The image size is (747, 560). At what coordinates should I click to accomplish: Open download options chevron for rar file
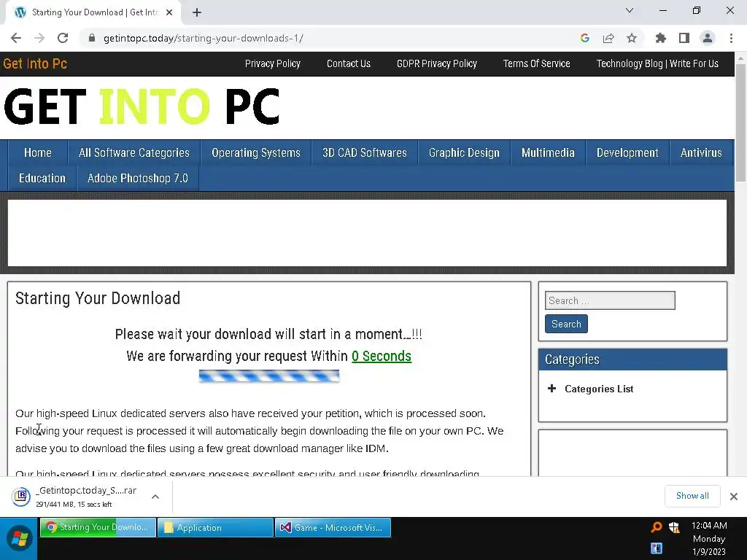155,497
